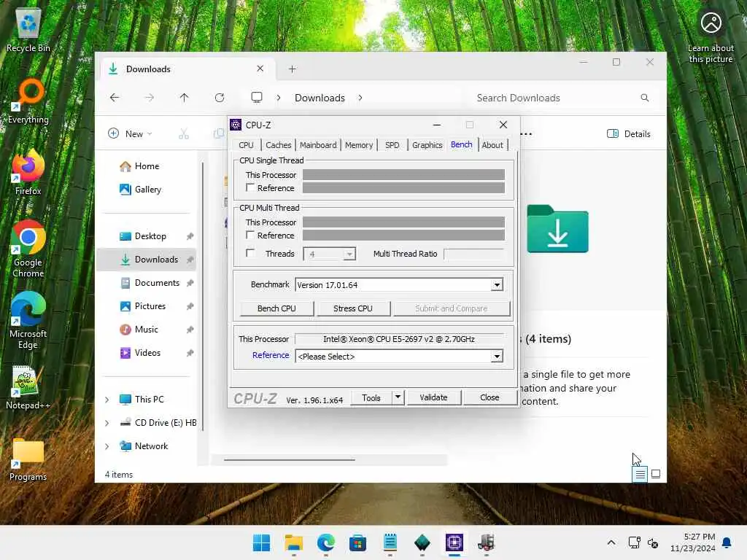Viewport: 747px width, 560px height.
Task: Enable the Multi Thread Reference checkbox
Action: [250, 235]
